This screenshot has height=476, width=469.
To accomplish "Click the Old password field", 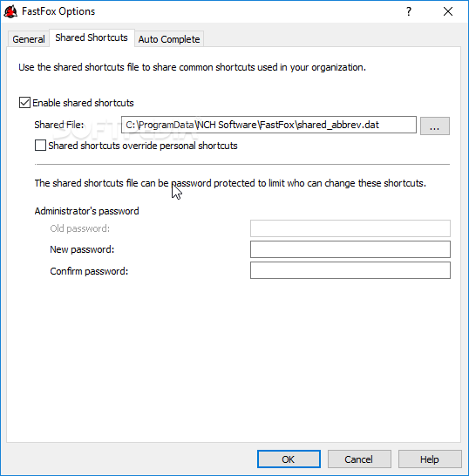I will (350, 228).
